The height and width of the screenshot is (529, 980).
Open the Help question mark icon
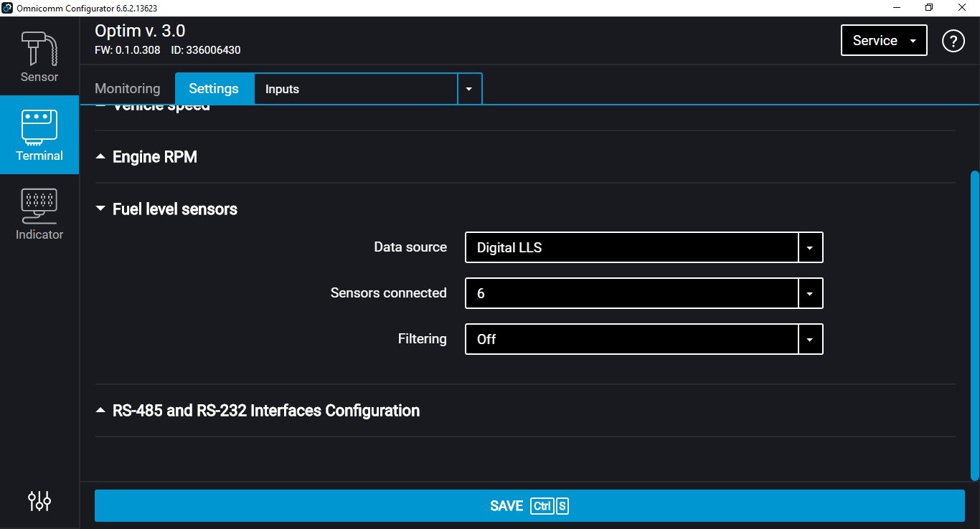coord(953,41)
